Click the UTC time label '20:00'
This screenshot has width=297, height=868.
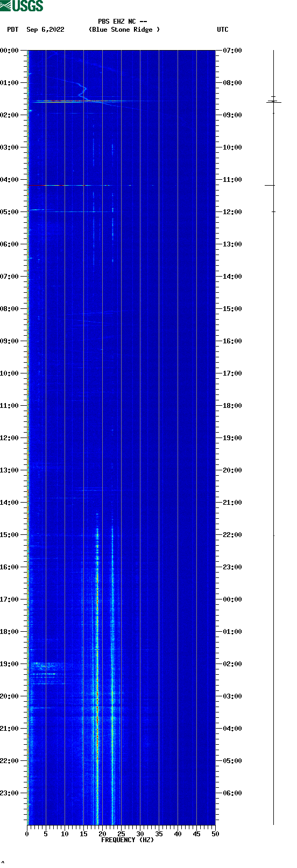(x=232, y=470)
